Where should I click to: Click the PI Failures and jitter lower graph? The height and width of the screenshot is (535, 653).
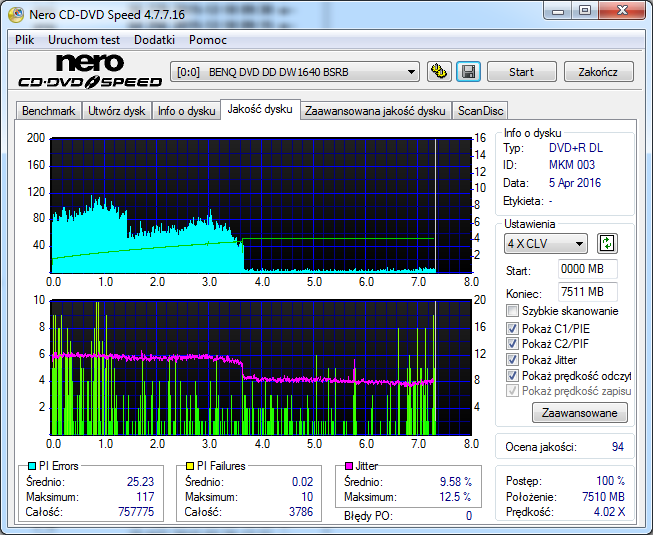click(261, 368)
